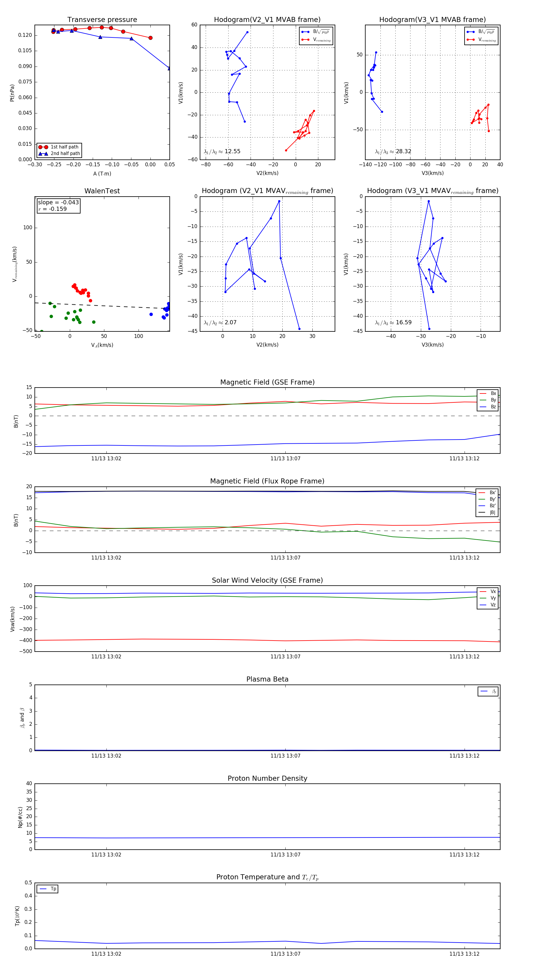The height and width of the screenshot is (980, 535).
Task: Click the "Np(#/cc)" y-axis label
Action: click(x=20, y=817)
